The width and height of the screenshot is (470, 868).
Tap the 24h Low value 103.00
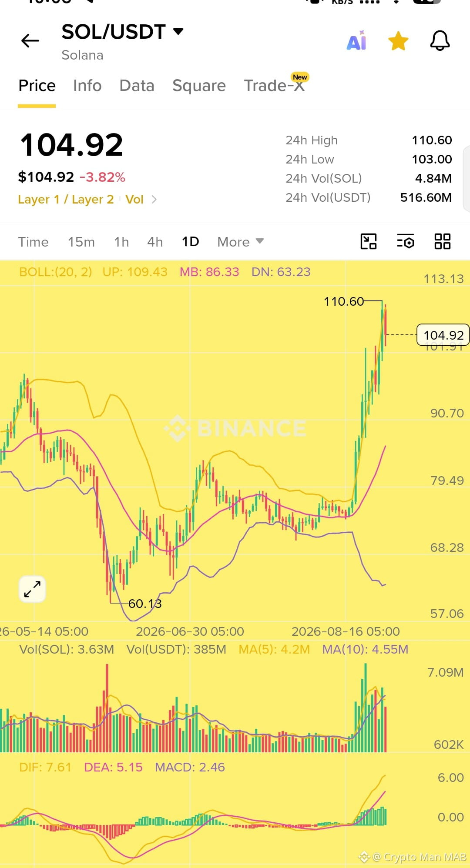(432, 159)
